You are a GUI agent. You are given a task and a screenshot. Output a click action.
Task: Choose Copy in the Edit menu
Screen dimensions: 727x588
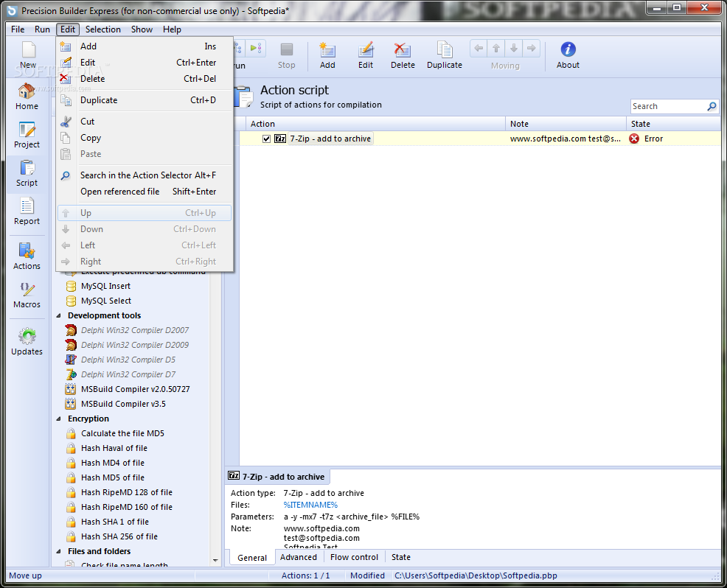[145, 138]
